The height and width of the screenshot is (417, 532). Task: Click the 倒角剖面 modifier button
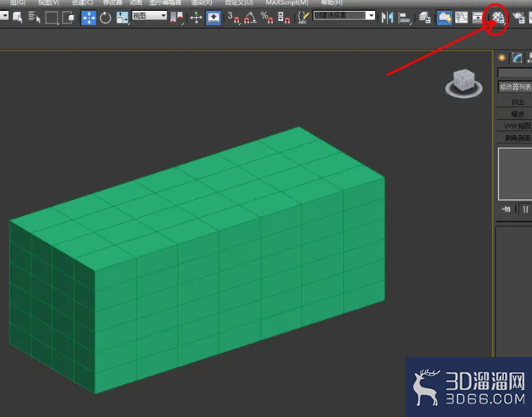514,138
